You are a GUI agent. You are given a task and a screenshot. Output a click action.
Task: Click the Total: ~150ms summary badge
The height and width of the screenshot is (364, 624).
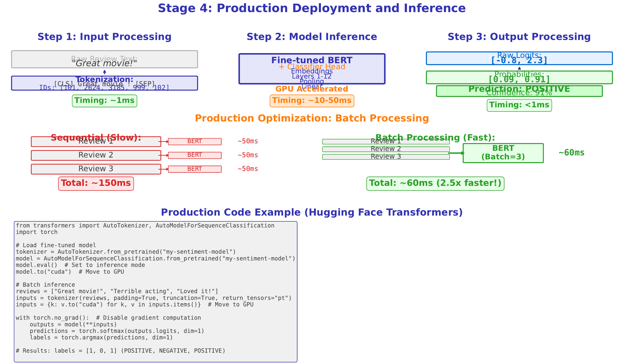pos(96,183)
